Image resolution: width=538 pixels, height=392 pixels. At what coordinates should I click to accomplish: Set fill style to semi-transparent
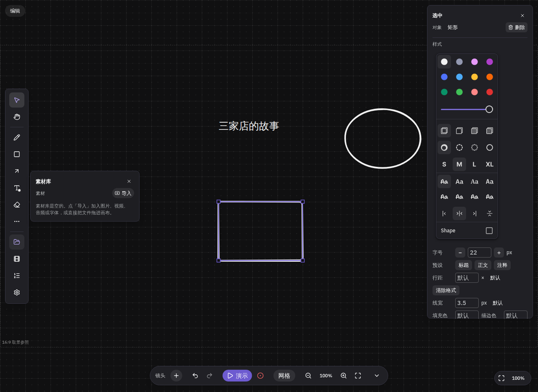click(x=459, y=131)
